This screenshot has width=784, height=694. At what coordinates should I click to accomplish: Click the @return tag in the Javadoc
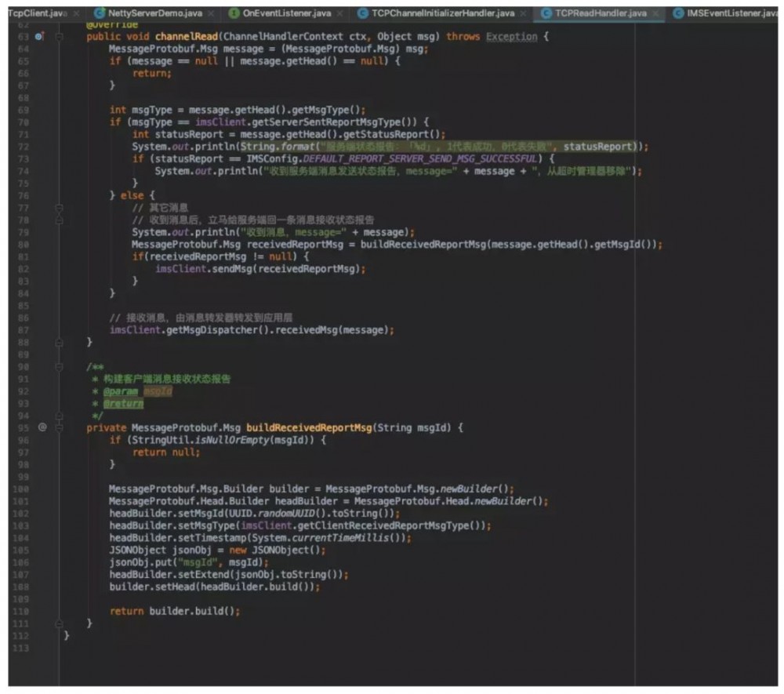(x=123, y=404)
